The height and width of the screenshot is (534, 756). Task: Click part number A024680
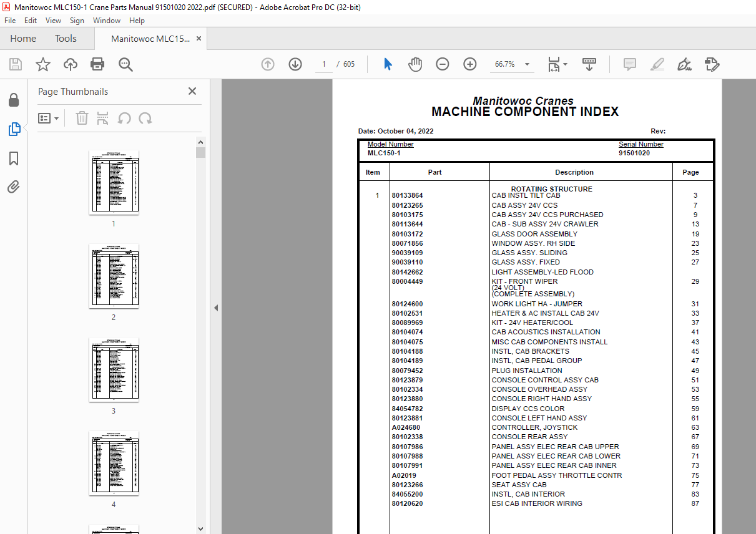coord(406,427)
